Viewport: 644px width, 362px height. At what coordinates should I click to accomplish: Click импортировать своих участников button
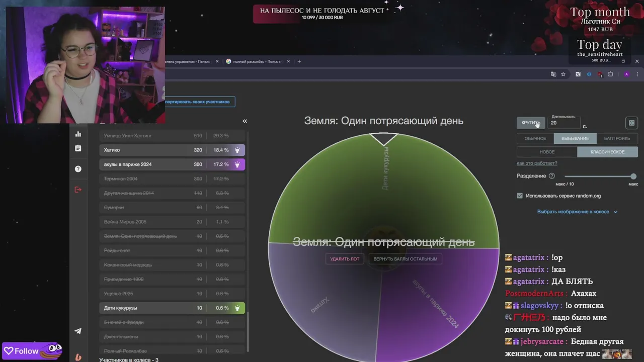coord(200,102)
